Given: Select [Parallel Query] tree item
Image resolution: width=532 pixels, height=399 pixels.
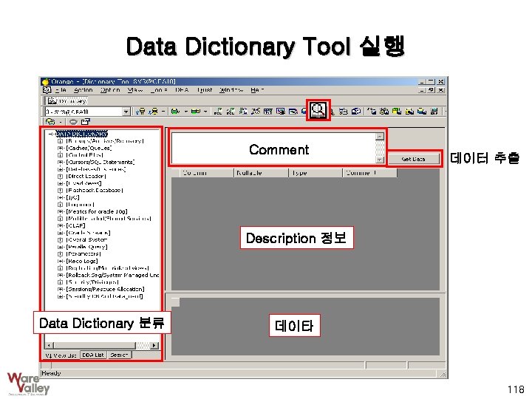Looking at the screenshot, I should 87,247.
